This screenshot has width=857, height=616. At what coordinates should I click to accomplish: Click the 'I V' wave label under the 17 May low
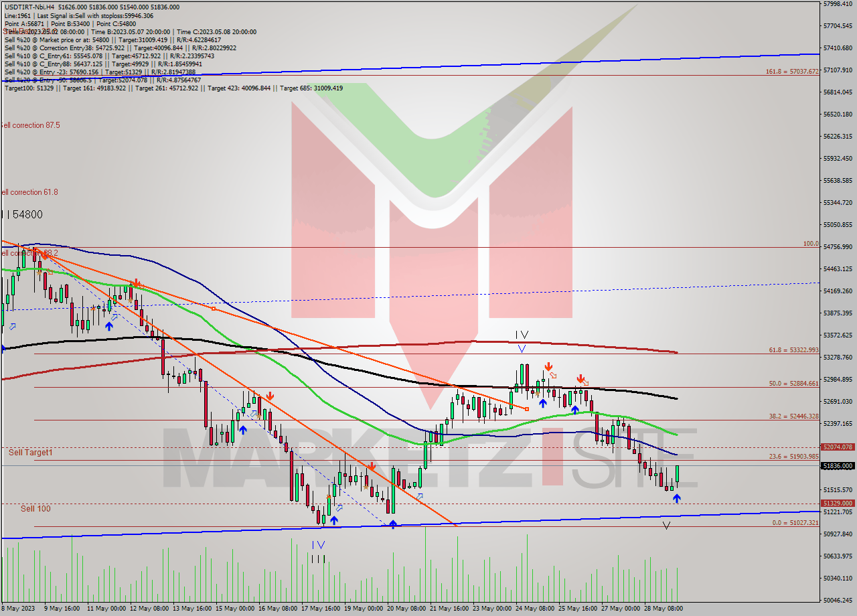point(318,545)
